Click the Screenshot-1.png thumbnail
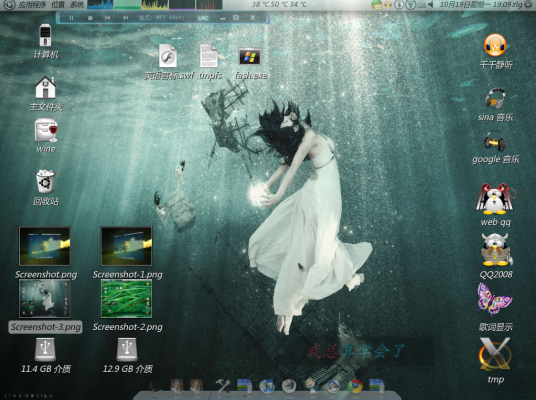536x400 pixels. click(126, 246)
